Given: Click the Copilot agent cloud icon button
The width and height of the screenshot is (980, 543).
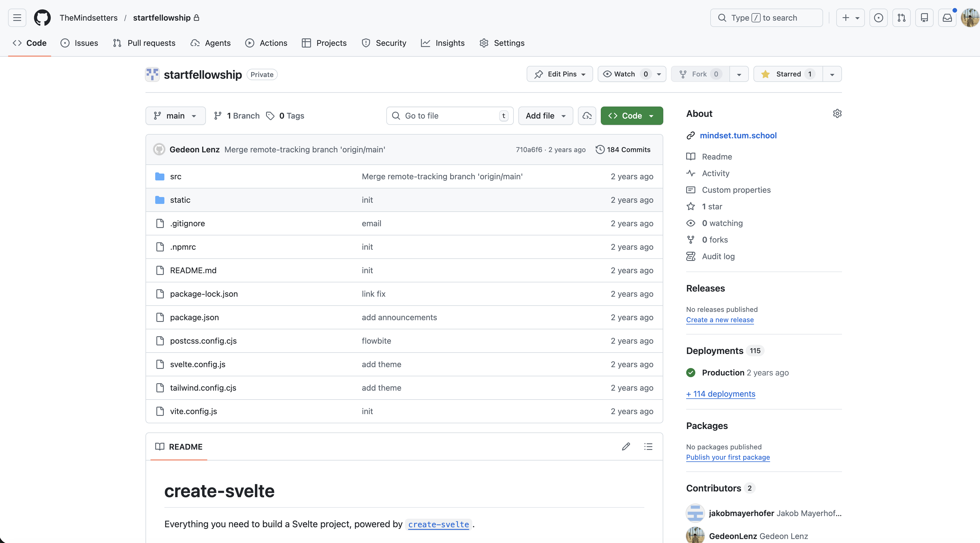Looking at the screenshot, I should tap(587, 116).
